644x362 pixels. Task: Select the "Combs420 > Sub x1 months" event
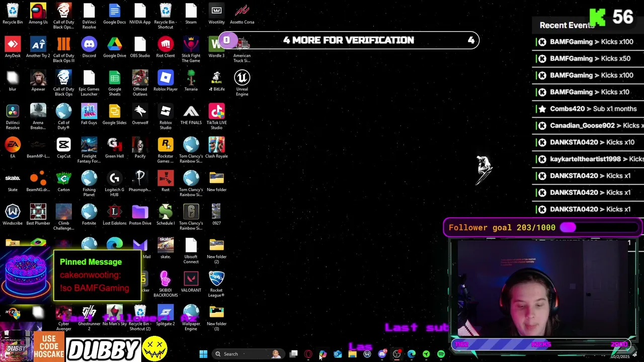(x=588, y=109)
